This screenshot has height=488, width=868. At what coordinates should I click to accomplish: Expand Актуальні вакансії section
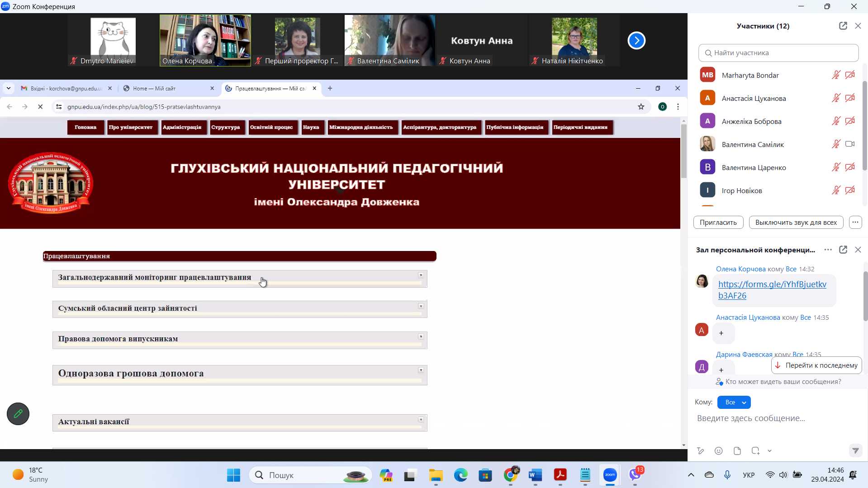(240, 423)
